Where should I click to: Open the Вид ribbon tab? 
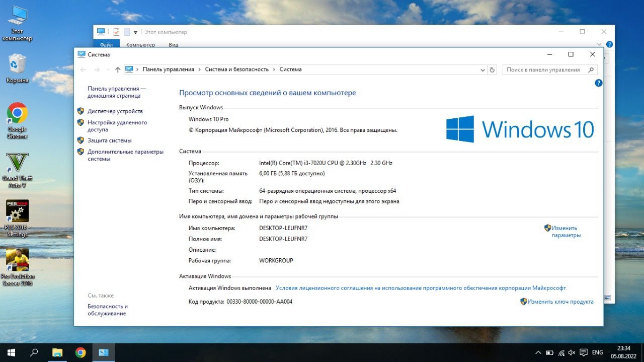(174, 45)
